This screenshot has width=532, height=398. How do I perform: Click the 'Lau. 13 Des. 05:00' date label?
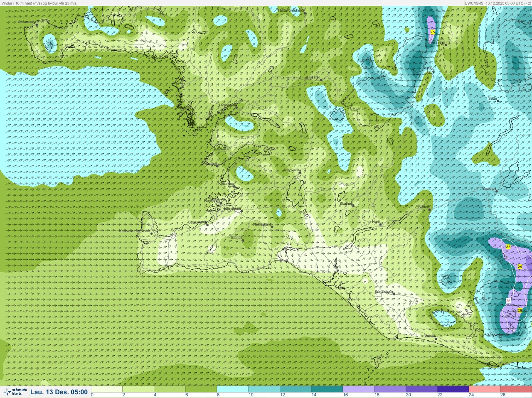coord(59,392)
